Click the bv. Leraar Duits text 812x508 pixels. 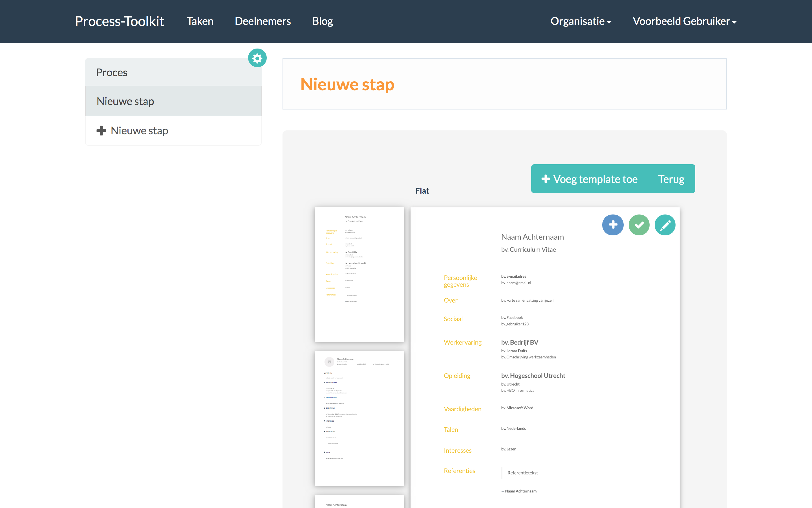click(514, 351)
